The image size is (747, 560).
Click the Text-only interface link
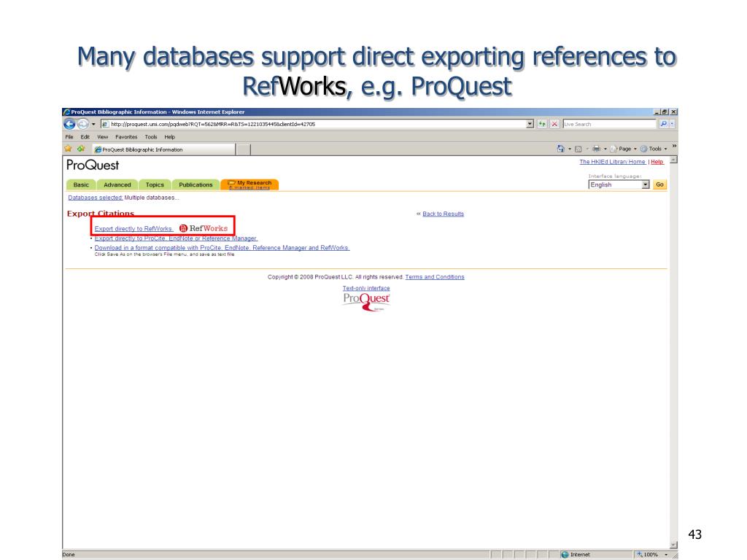366,289
